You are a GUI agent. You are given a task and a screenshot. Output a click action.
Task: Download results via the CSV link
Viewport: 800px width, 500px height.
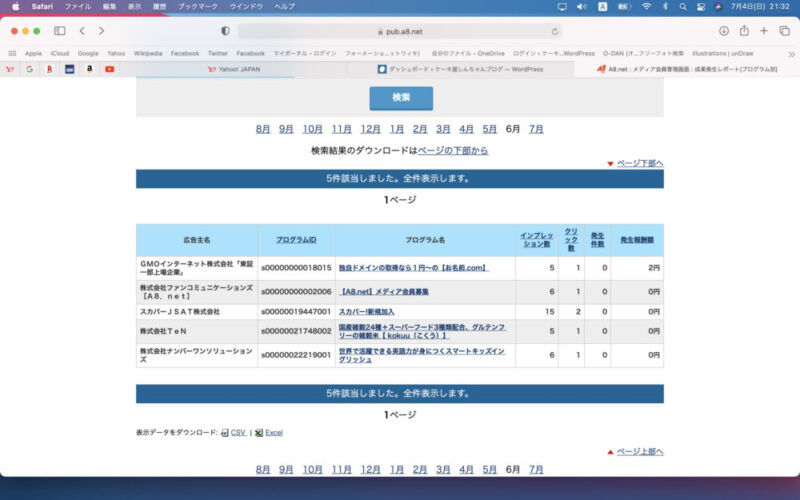[x=238, y=433]
